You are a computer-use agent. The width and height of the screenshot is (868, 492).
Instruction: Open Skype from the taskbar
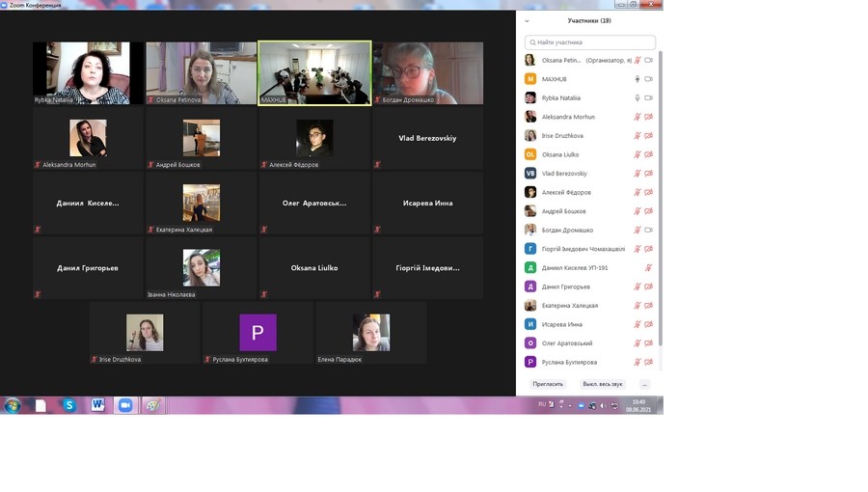click(x=69, y=405)
